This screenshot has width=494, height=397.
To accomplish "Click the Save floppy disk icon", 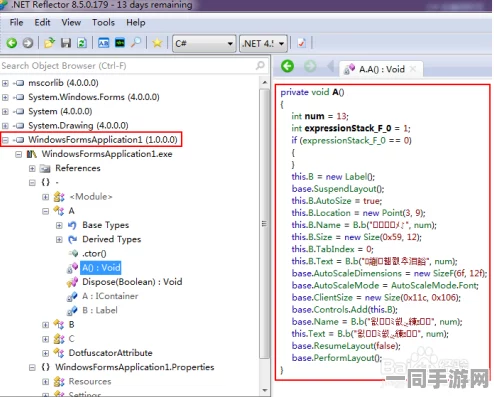I will click(x=66, y=43).
